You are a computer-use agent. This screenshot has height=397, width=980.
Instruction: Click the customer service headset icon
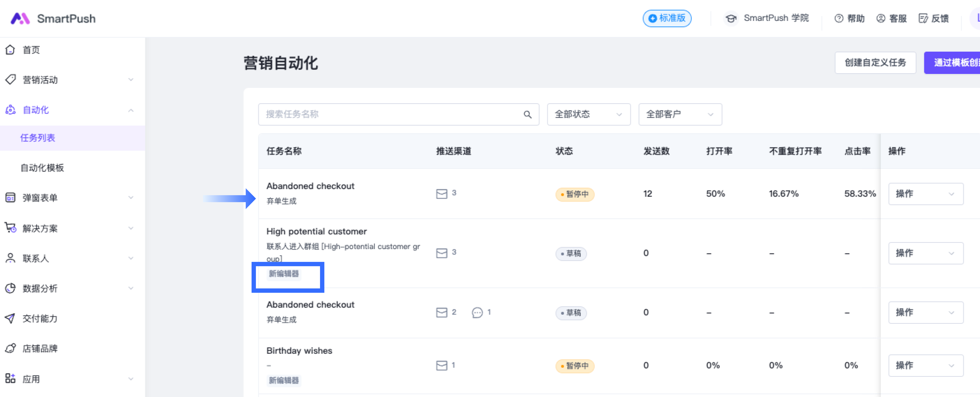(880, 18)
